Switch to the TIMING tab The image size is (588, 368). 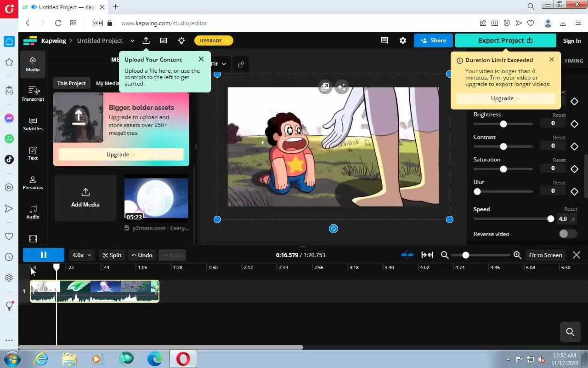[574, 61]
